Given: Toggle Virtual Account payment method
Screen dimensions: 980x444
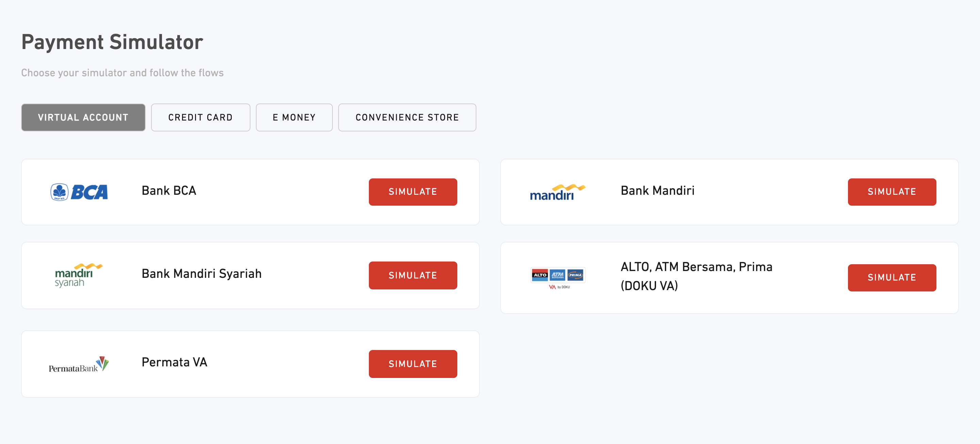Looking at the screenshot, I should 83,117.
